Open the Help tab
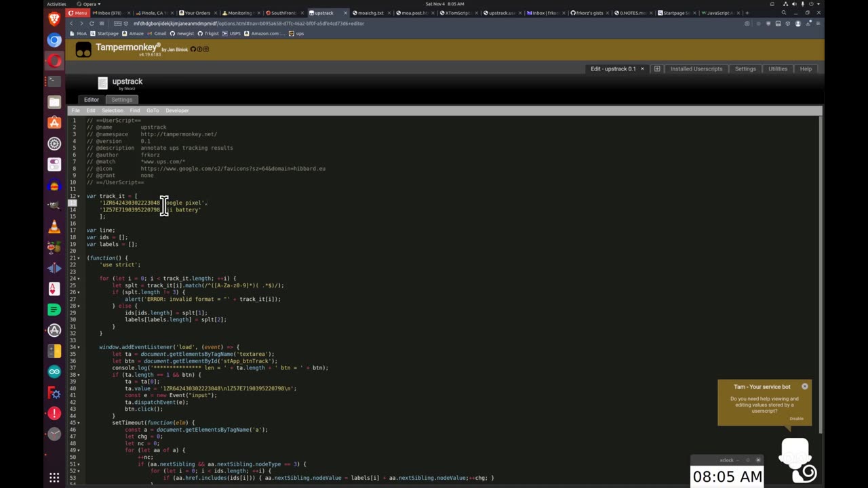This screenshot has width=868, height=488. point(806,68)
